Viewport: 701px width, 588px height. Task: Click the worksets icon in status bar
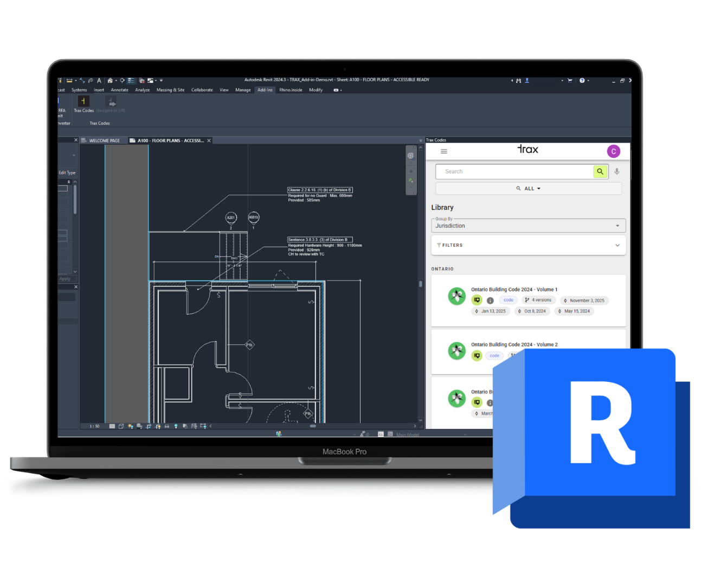(279, 434)
